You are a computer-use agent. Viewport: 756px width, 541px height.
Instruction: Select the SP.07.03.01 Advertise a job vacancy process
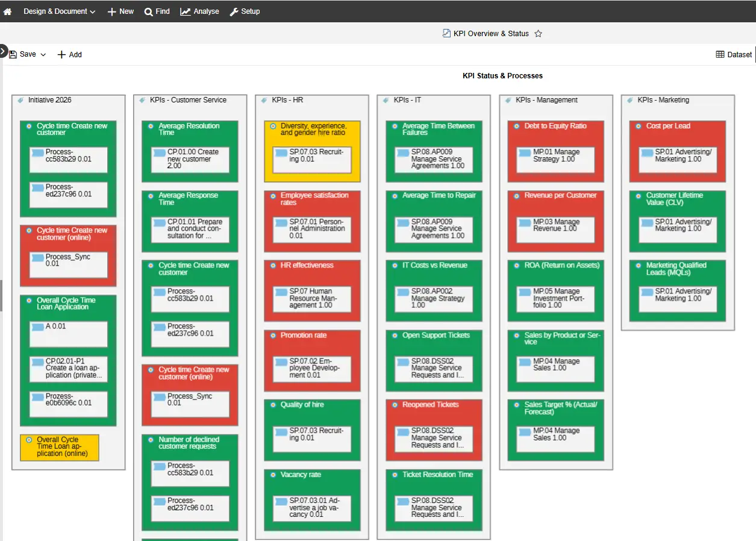point(312,508)
